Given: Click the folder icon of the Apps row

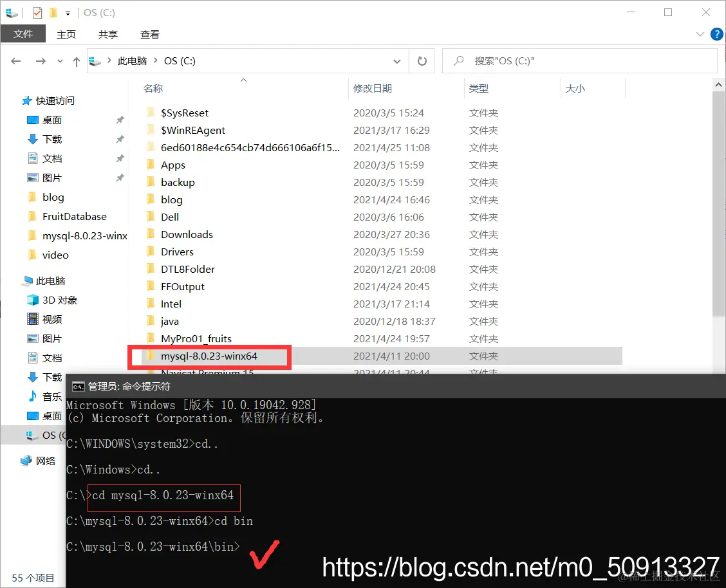Looking at the screenshot, I should pos(151,165).
